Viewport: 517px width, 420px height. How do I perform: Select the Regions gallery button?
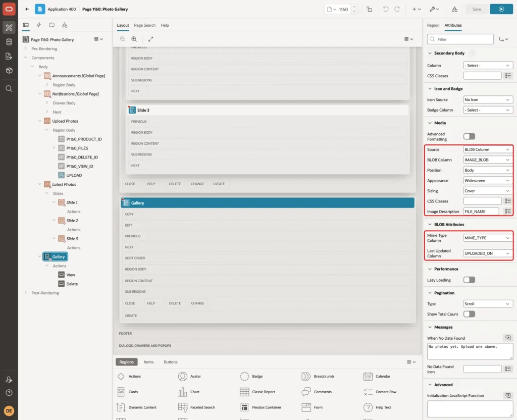tap(126, 362)
